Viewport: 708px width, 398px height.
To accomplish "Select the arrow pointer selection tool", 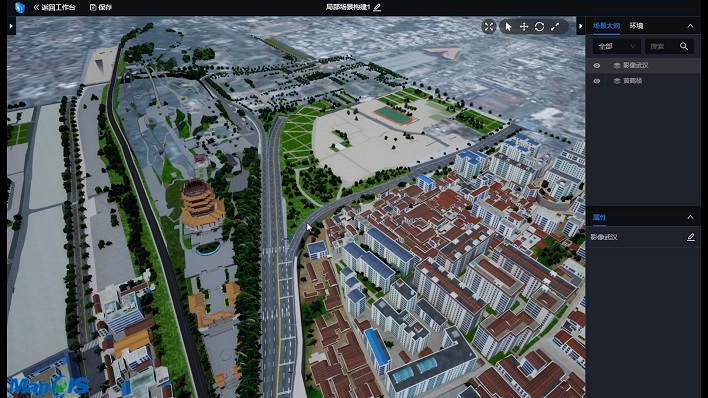I will [x=508, y=27].
